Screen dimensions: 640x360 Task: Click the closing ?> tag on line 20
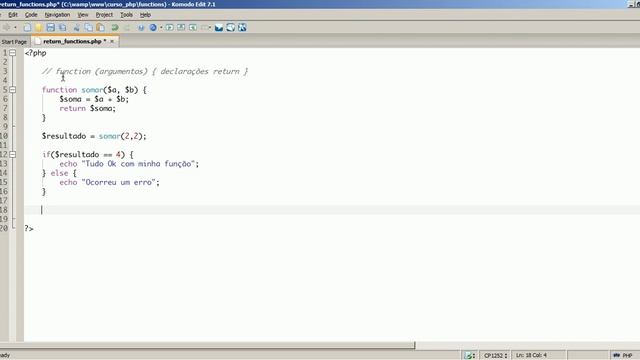[29, 229]
